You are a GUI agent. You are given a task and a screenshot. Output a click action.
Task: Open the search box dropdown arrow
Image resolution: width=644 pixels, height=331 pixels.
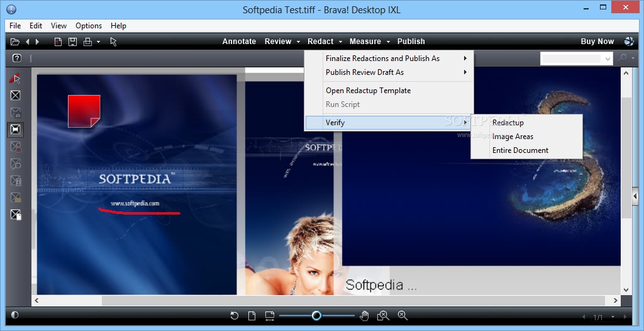(608, 59)
